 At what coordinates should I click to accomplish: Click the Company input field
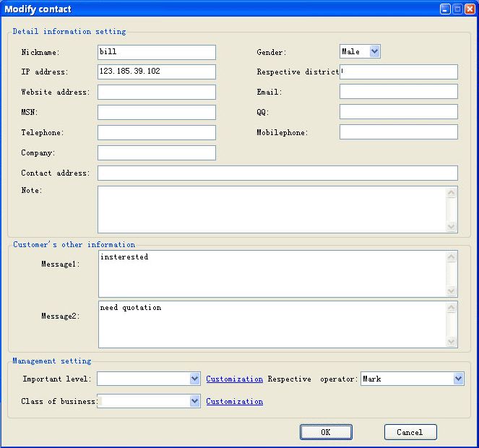(157, 152)
